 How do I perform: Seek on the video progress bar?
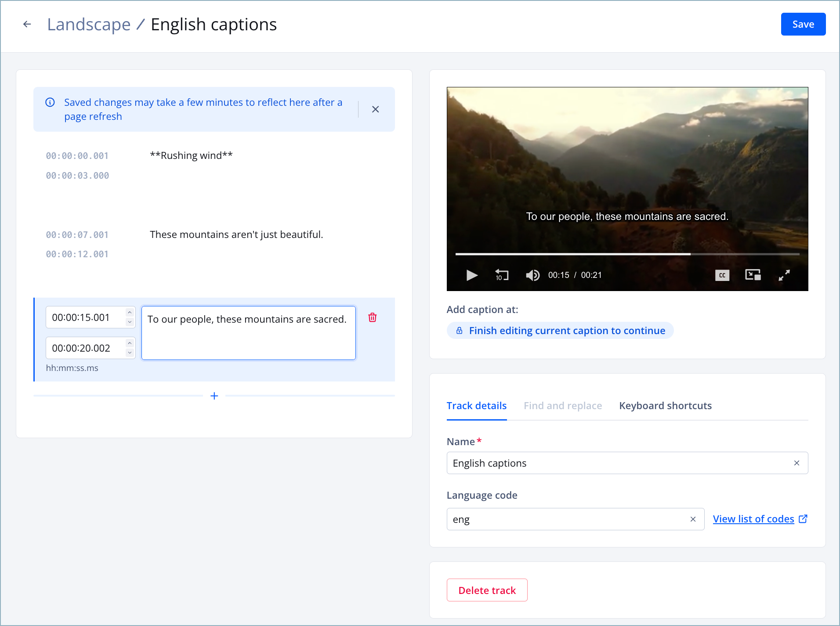coord(627,254)
